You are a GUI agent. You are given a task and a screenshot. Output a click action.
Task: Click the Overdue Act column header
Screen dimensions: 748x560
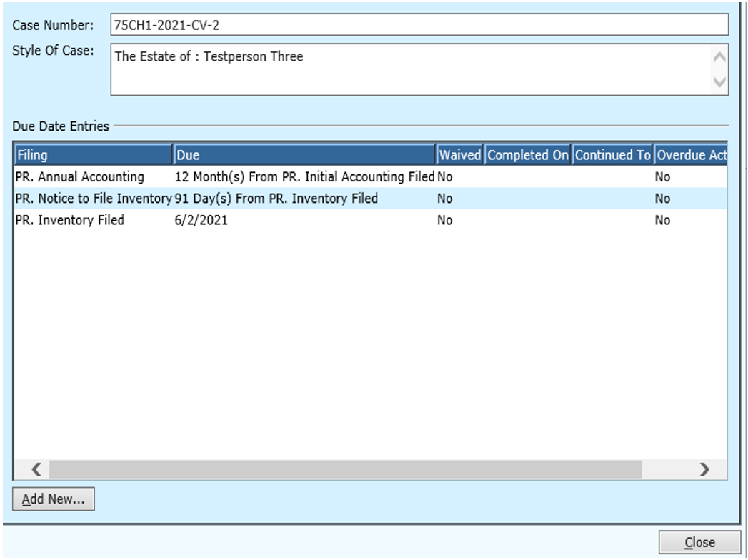690,155
